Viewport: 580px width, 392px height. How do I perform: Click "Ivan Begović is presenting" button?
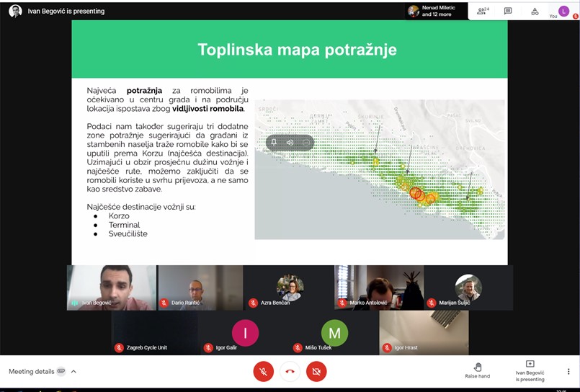(530, 370)
